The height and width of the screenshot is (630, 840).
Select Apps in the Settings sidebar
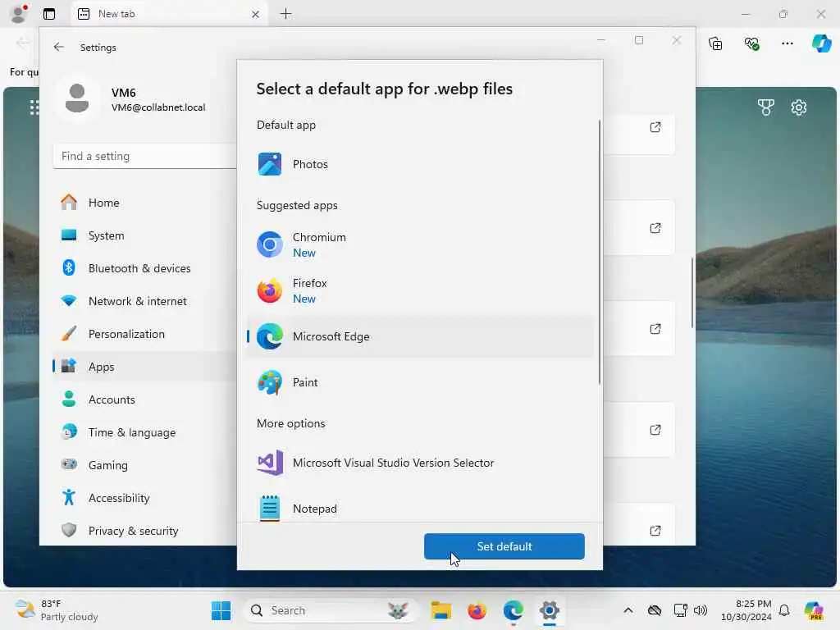pos(144,367)
